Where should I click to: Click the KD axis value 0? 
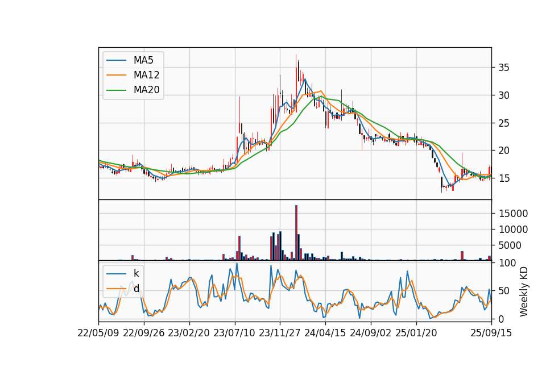tap(501, 319)
